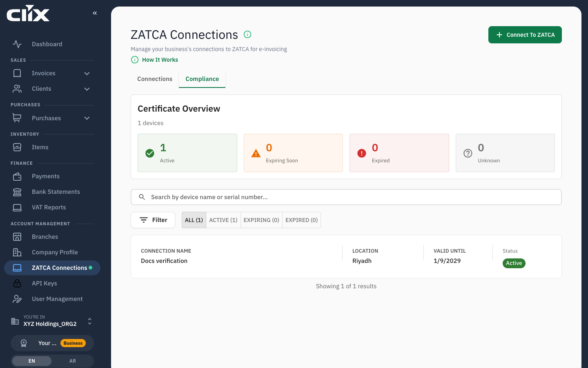Click the orange warning triangle icon
This screenshot has height=368, width=588.
[x=256, y=153]
